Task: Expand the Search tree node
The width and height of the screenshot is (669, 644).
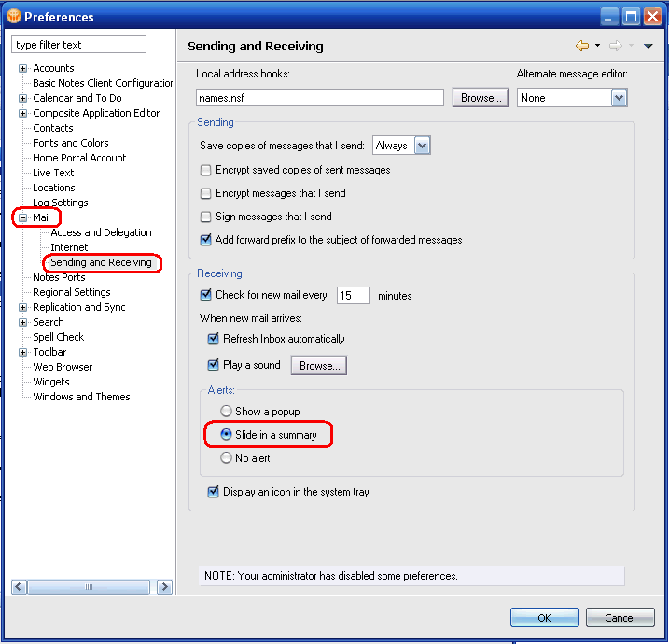Action: coord(23,322)
